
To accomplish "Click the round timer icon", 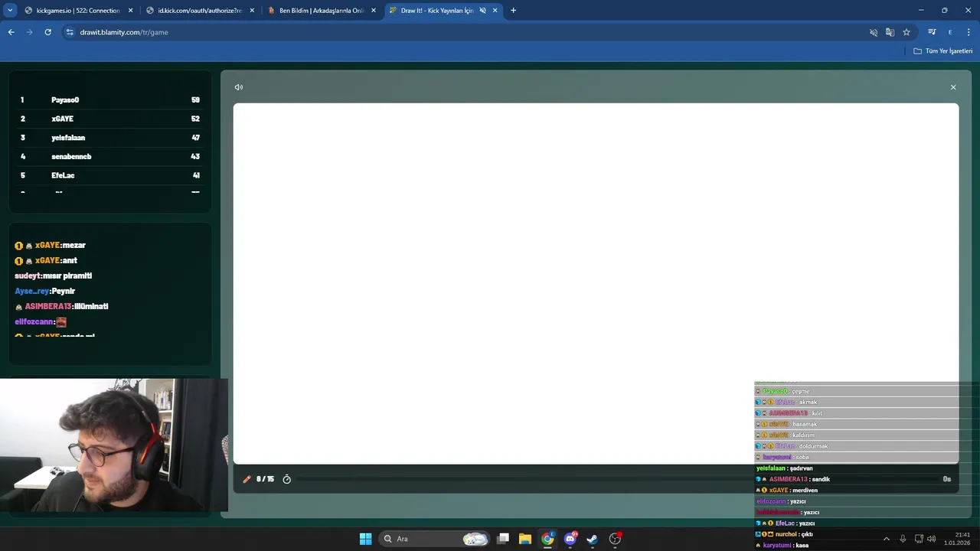I will [287, 479].
